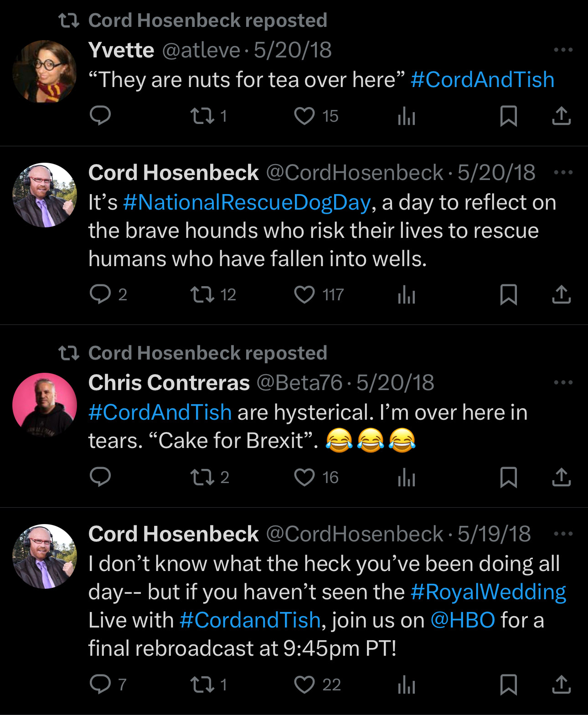
Task: Open more options on Yvette's tweet
Action: (563, 50)
